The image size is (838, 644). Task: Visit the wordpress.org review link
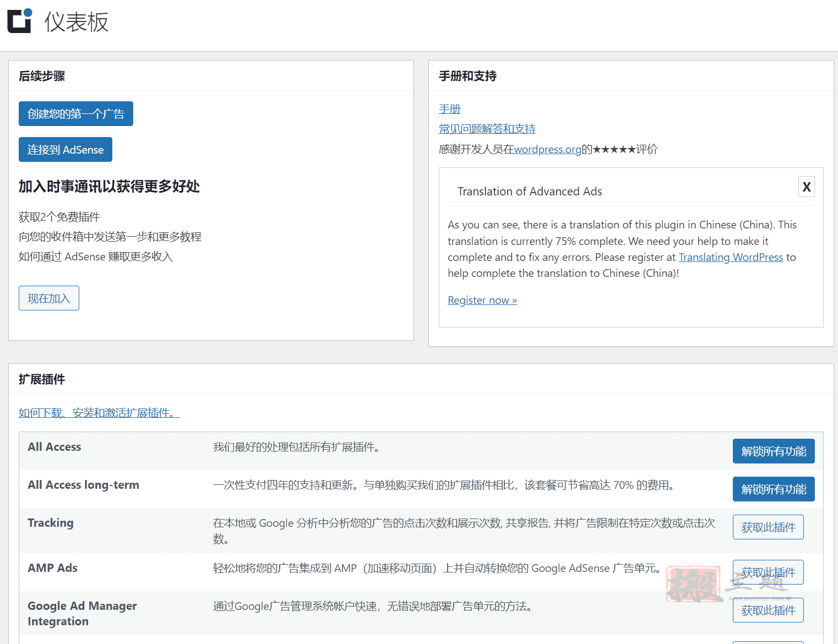coord(547,149)
